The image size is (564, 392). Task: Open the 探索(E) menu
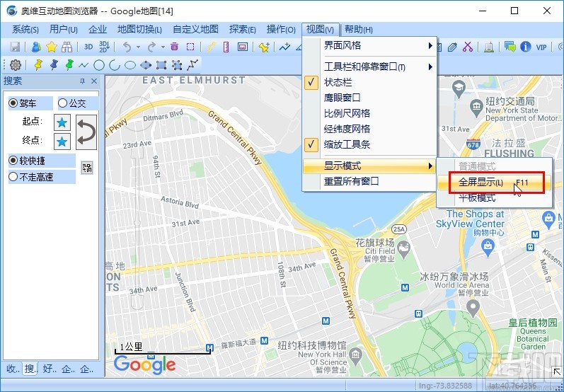[243, 30]
